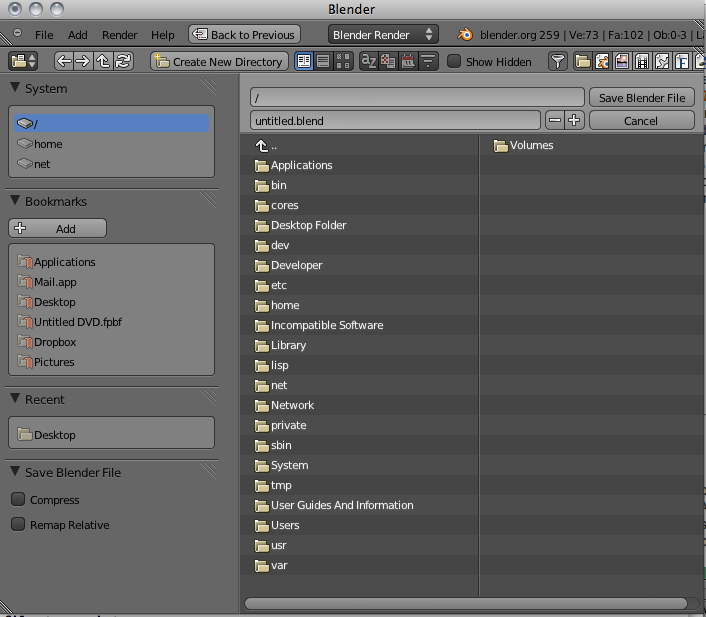Toggle the show folders filter
Screen dimensions: 706x617
coord(583,61)
